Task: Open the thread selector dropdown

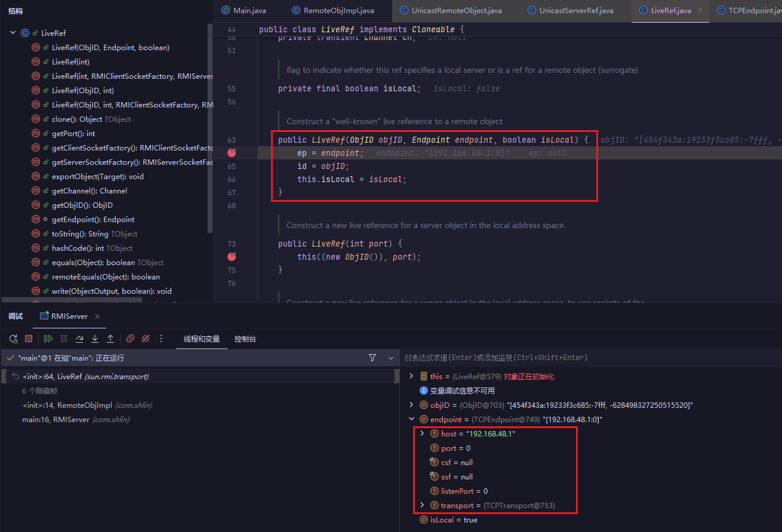Action: click(x=391, y=358)
